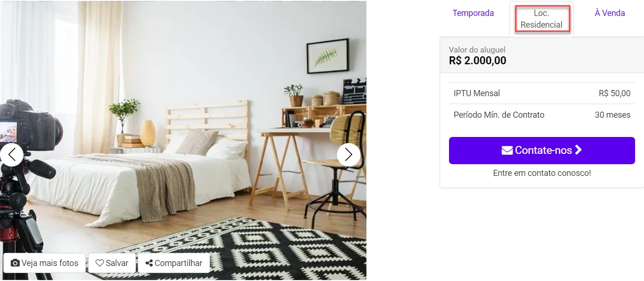Open the À Venda tab

pyautogui.click(x=610, y=13)
